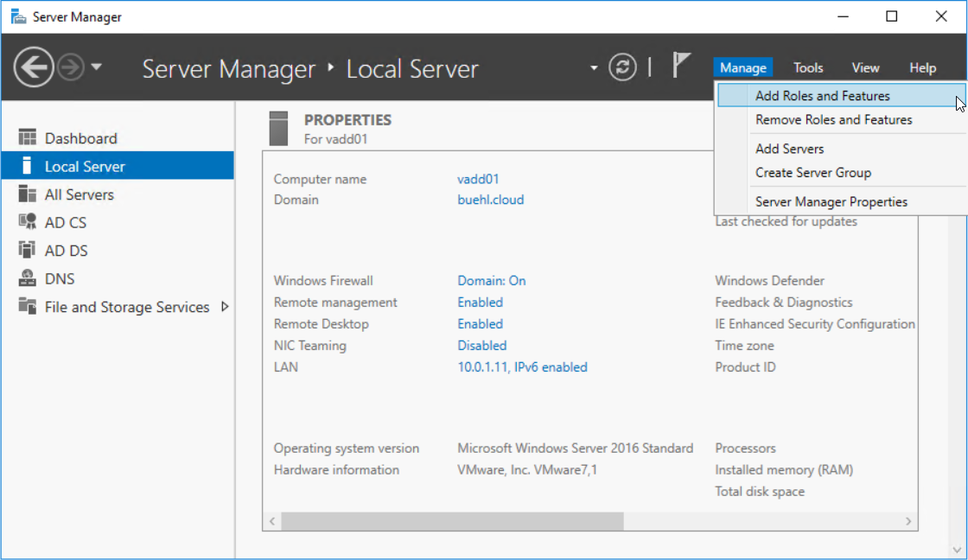Click NIC Teaming Disabled link

point(481,346)
